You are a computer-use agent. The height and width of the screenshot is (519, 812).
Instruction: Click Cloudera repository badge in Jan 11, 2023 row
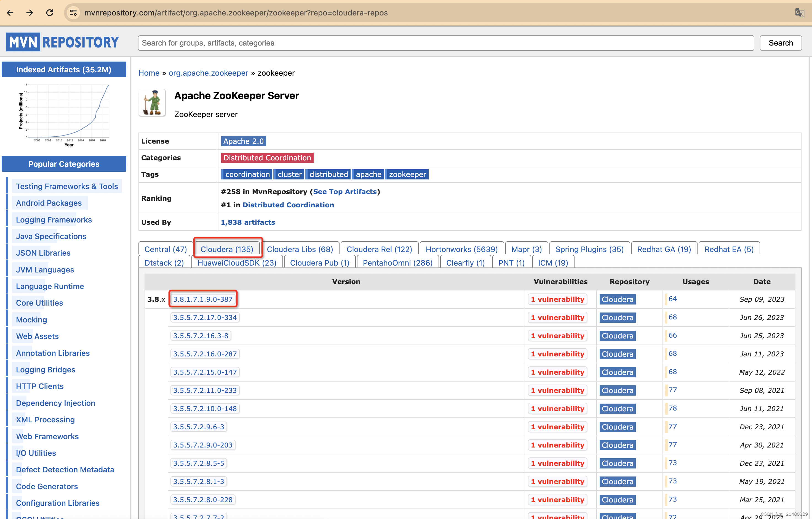point(617,354)
